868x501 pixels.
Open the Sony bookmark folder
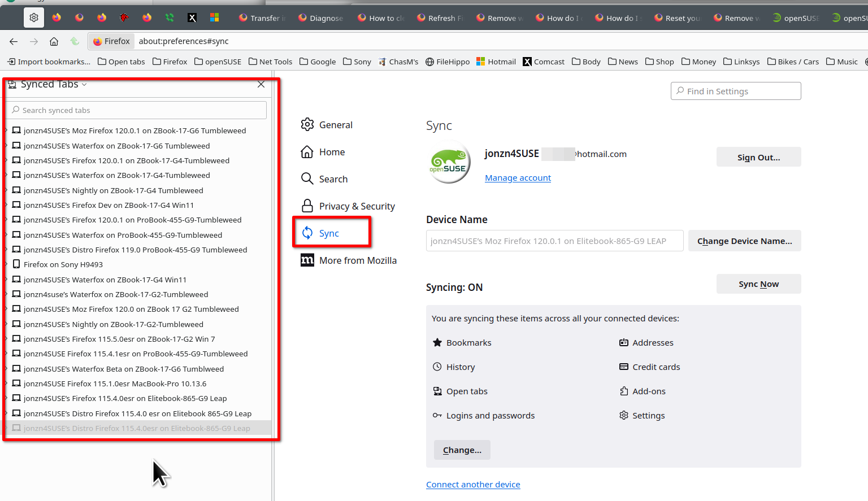coord(357,62)
